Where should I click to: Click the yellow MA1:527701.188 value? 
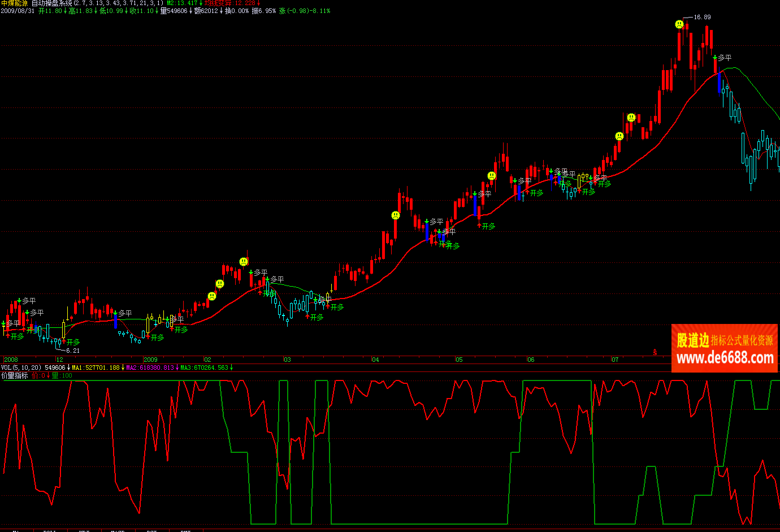[96, 367]
